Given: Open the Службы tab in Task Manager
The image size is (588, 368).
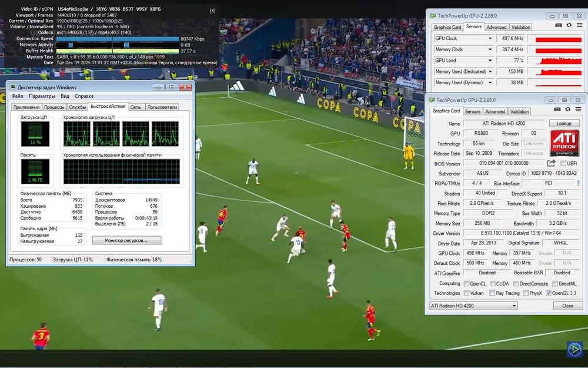Looking at the screenshot, I should 78,107.
